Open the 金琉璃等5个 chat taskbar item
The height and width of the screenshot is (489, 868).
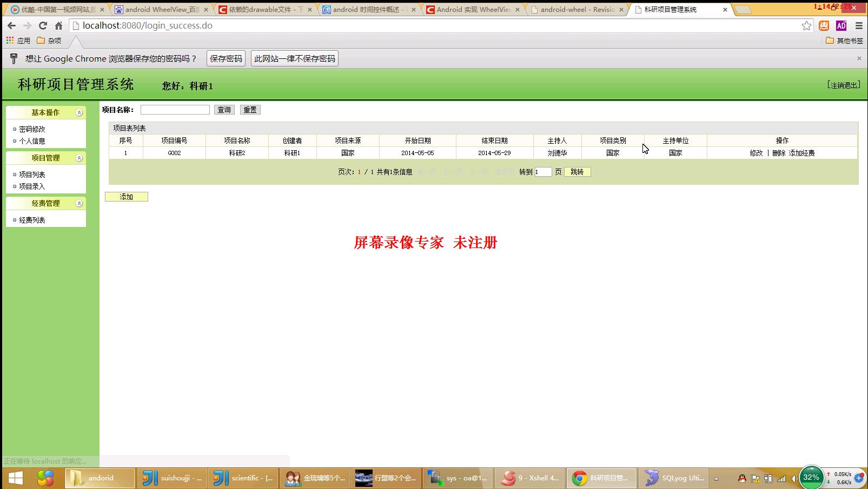coord(315,478)
